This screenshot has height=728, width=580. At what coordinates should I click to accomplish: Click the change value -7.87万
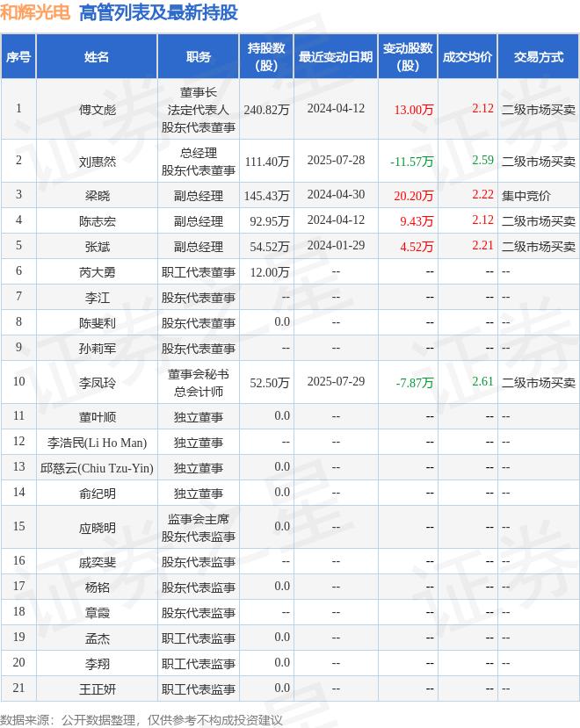pos(415,383)
